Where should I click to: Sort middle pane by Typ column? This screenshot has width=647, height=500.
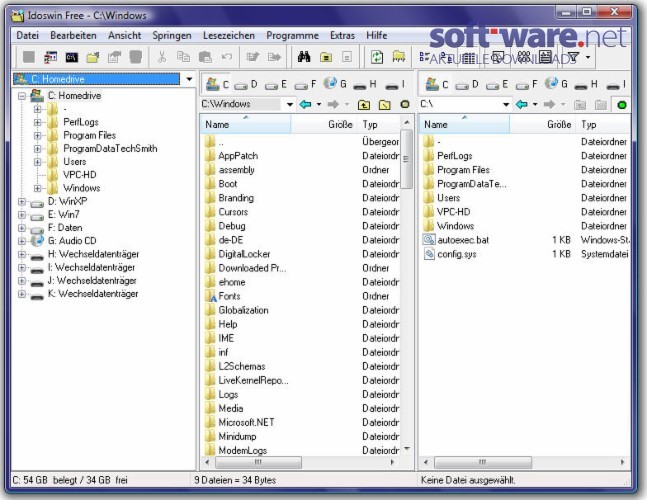point(378,124)
